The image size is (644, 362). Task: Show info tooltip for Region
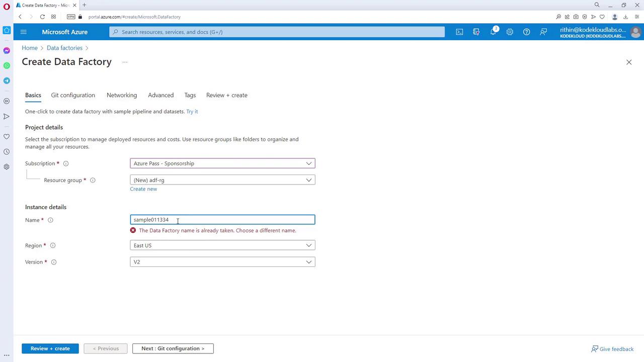53,245
